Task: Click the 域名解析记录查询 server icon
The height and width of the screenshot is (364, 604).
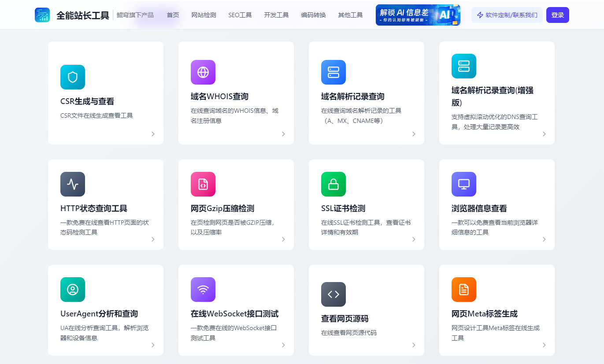Action: 333,72
